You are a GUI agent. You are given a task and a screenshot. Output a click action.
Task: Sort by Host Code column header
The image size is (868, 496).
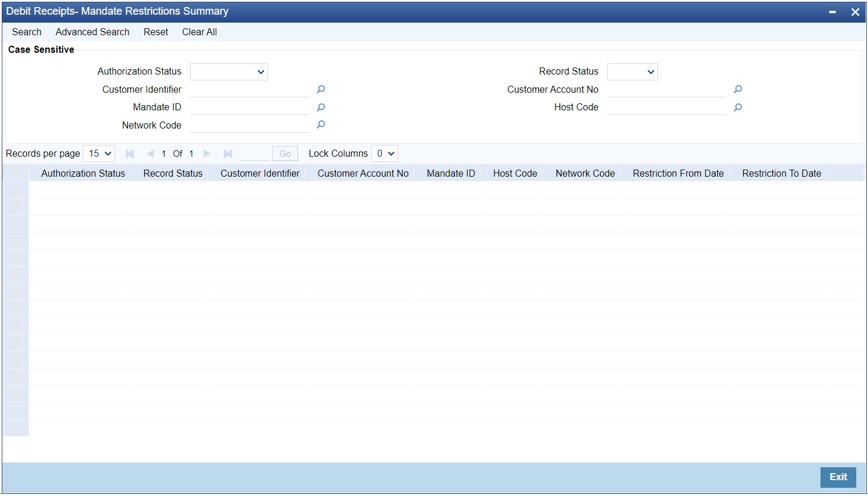515,173
